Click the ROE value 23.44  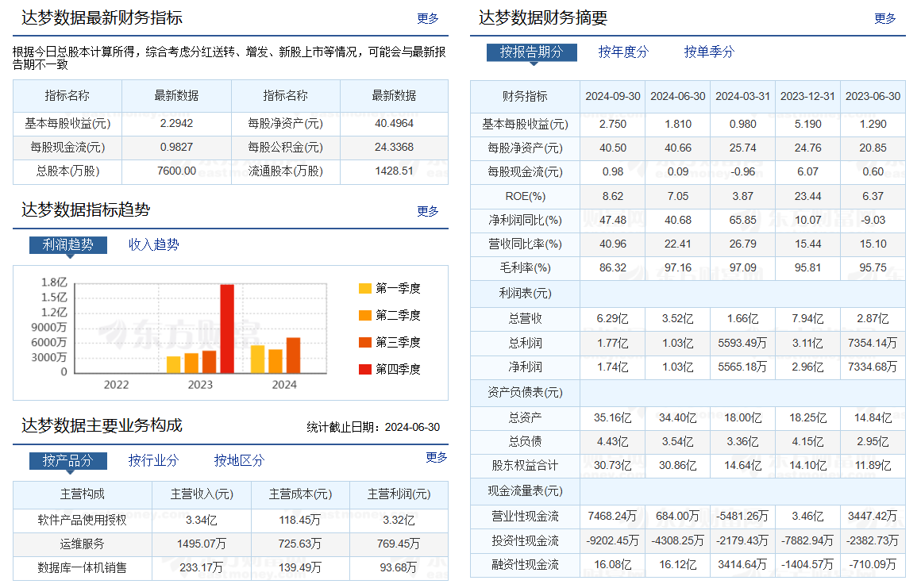[x=807, y=197]
